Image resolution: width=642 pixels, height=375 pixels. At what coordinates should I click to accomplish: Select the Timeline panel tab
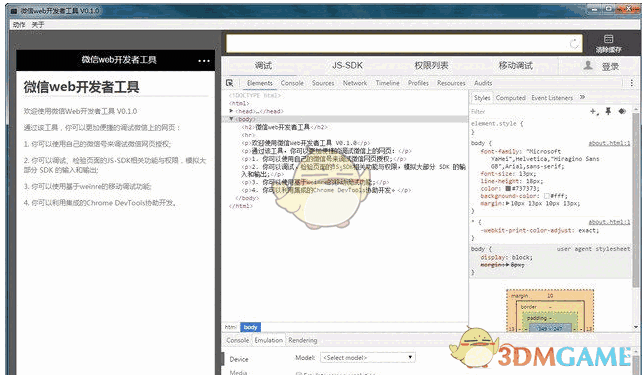387,83
